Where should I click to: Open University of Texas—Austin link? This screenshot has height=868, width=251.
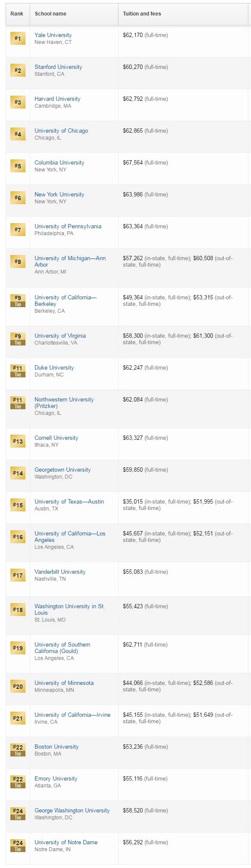[69, 501]
